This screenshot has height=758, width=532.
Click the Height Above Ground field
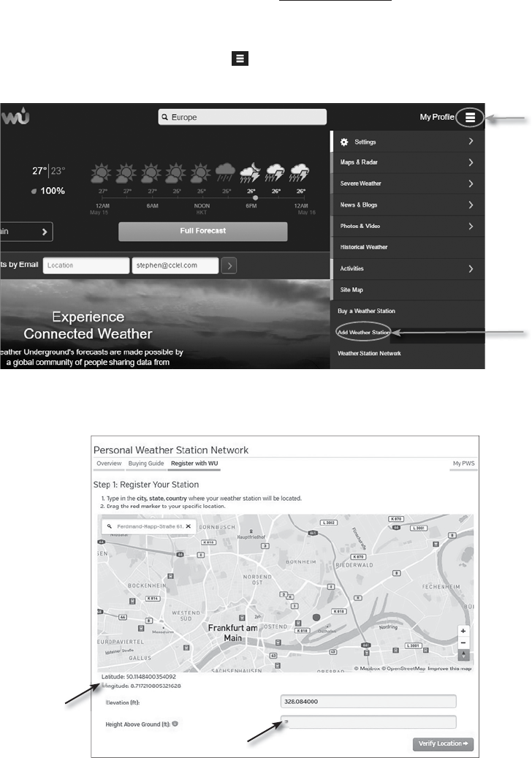(x=368, y=722)
